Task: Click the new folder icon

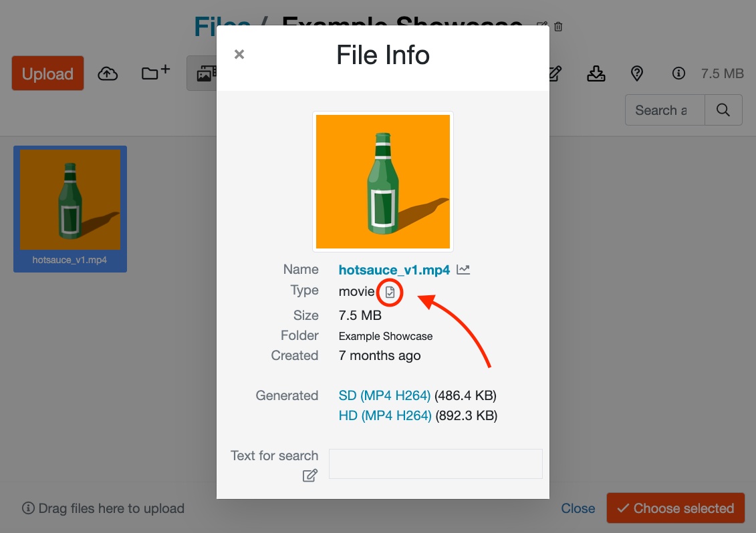Action: (155, 73)
